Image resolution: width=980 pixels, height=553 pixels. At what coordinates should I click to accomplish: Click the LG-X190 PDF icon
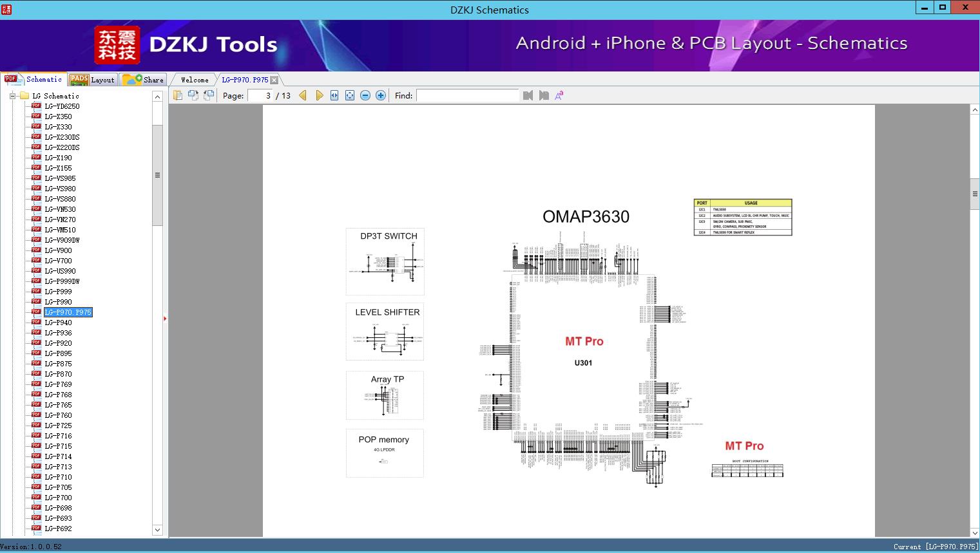(x=36, y=158)
